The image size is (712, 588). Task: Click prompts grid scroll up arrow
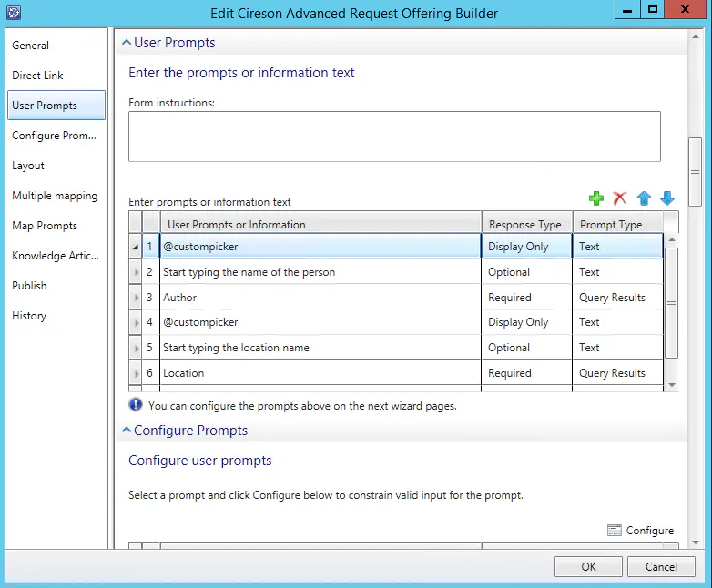coord(672,239)
